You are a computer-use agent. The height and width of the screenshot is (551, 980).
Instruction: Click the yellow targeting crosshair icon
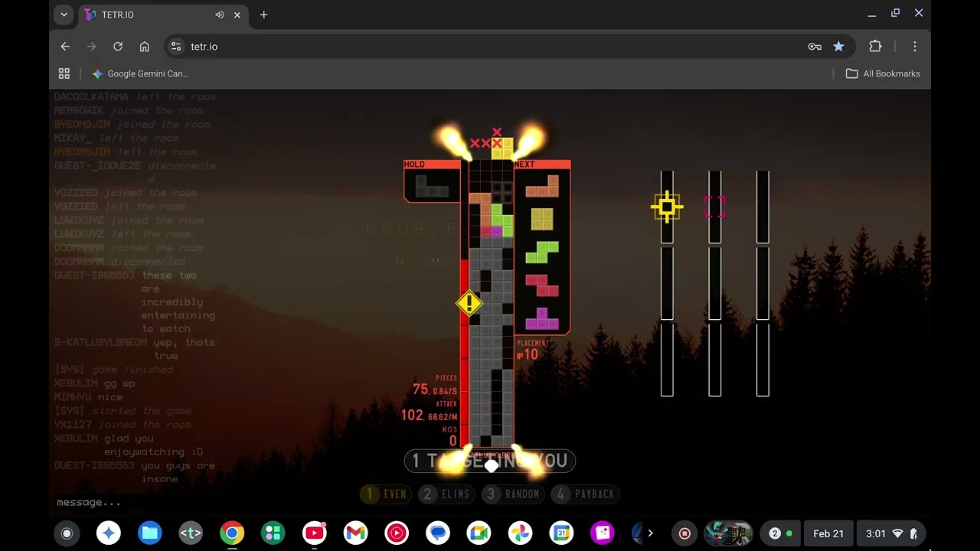[667, 207]
